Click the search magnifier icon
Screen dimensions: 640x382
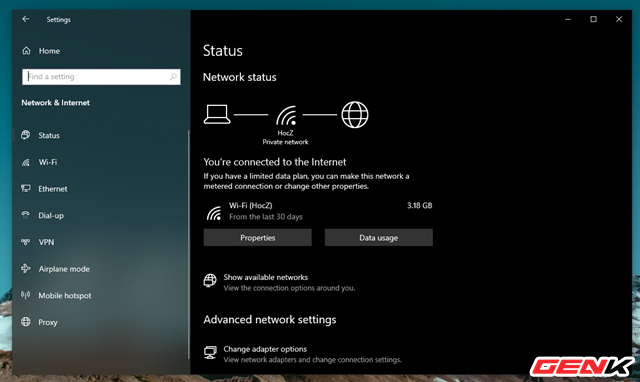173,76
